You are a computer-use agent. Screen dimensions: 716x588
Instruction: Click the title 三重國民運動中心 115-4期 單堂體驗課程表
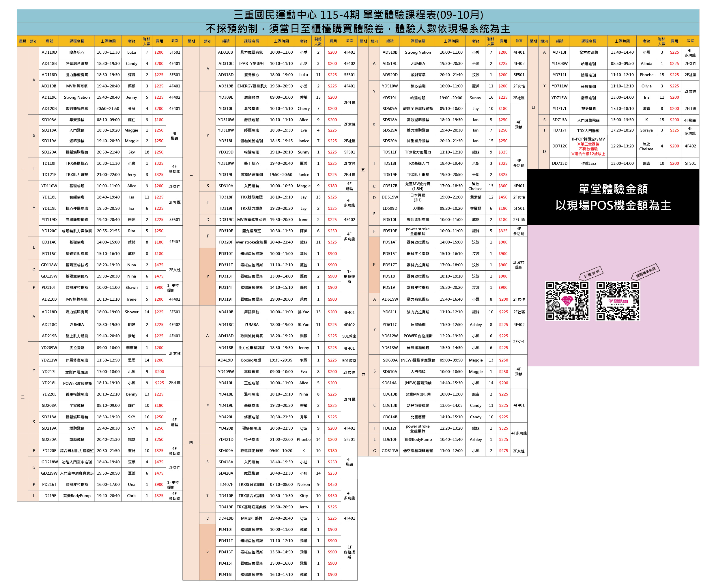click(358, 15)
